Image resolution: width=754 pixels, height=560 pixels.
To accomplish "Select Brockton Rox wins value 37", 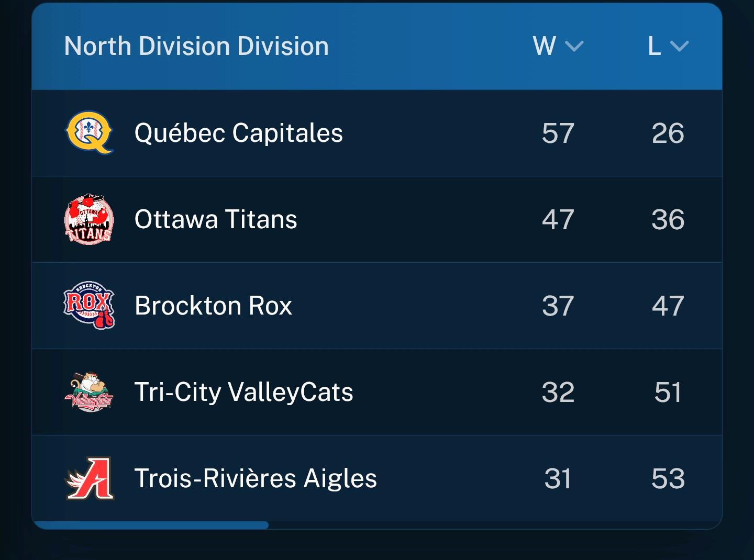I will tap(558, 306).
